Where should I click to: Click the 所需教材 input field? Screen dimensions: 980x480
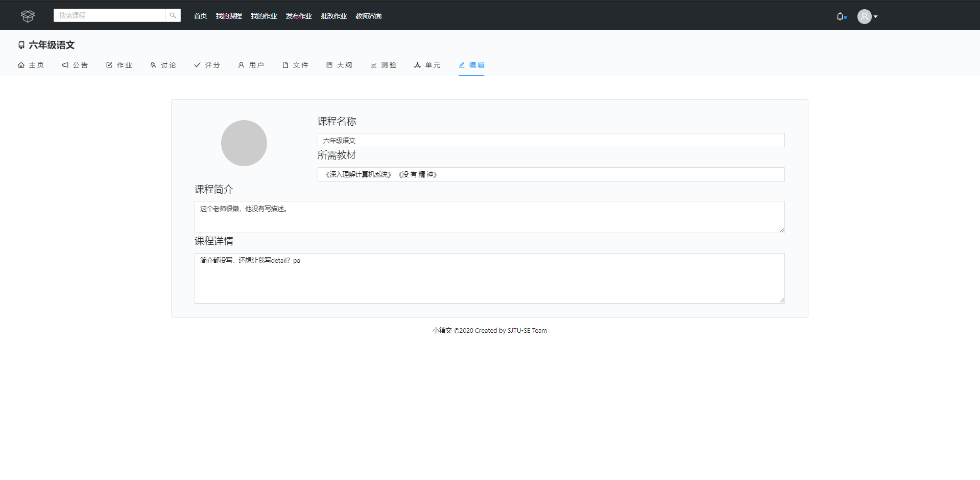[x=551, y=174]
